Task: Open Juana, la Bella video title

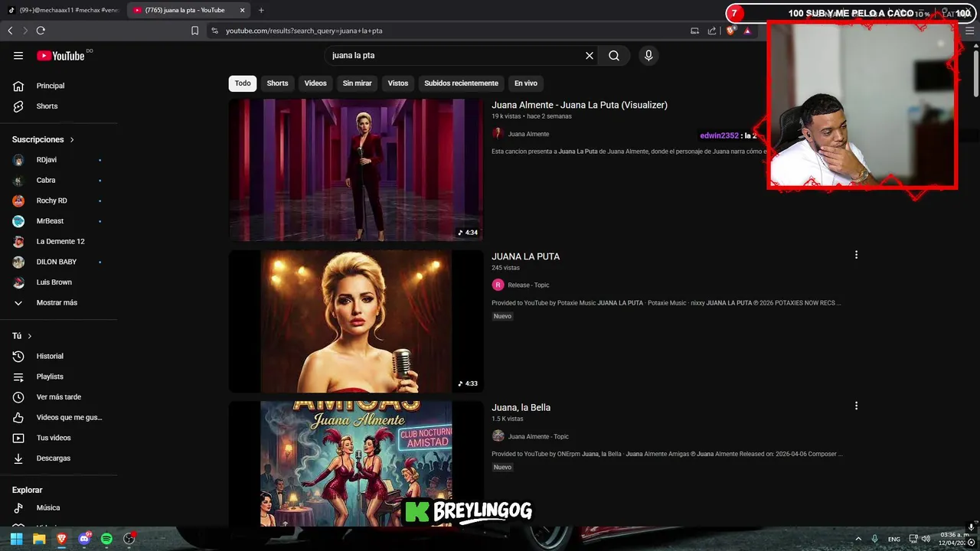Action: point(521,407)
